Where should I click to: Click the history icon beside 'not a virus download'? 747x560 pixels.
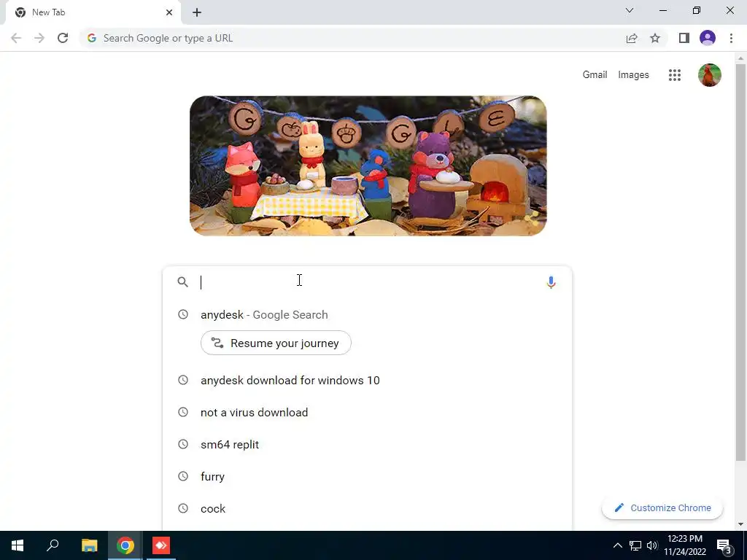point(183,413)
